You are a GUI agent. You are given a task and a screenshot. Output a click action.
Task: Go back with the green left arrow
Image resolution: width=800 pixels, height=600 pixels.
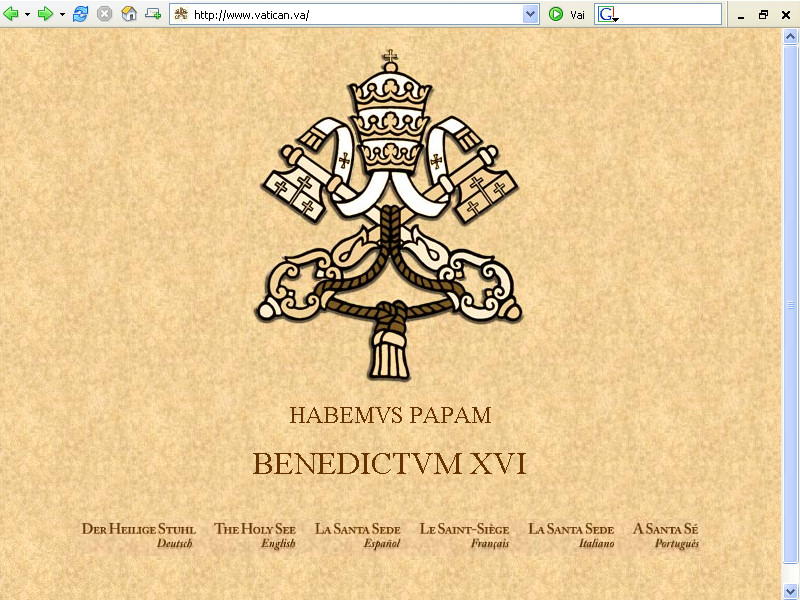click(11, 14)
